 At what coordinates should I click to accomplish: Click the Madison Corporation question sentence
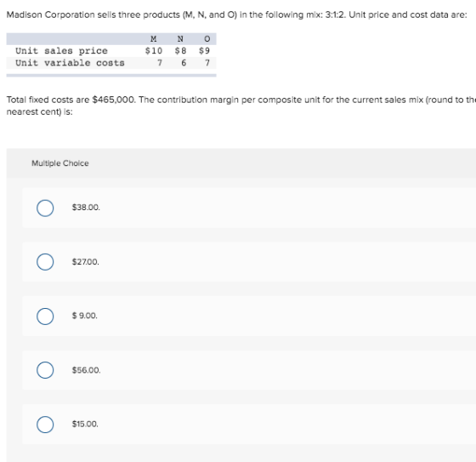(x=237, y=14)
